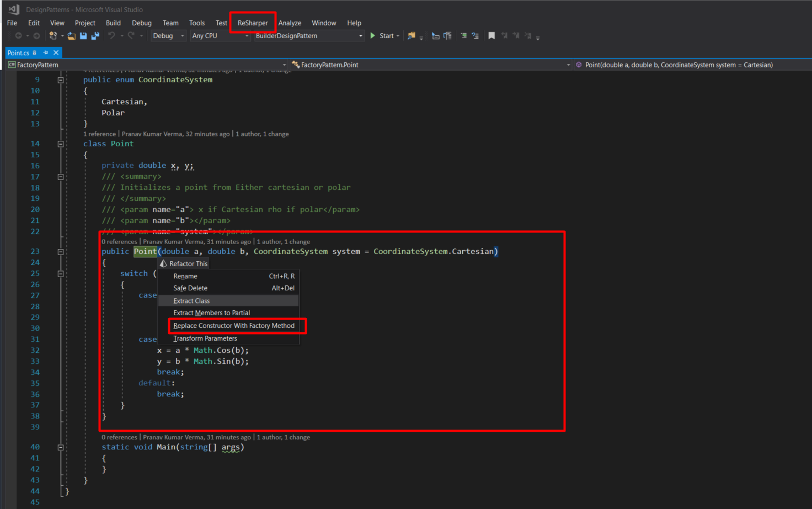Toggle a bookmark with the bookmark icon

[x=492, y=36]
